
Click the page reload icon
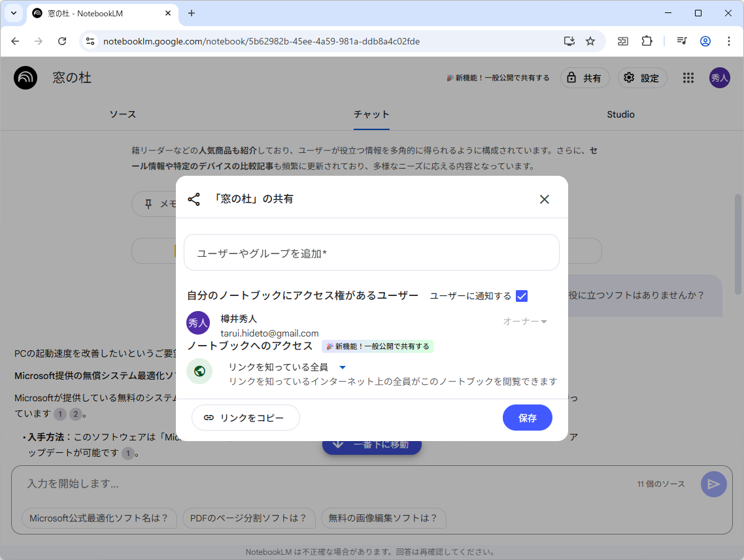click(62, 41)
